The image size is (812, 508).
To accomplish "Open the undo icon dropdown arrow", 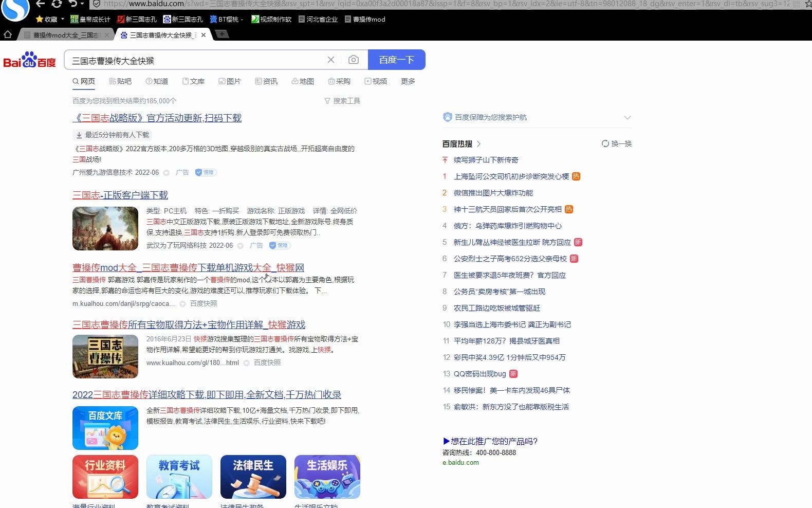I will (x=82, y=4).
